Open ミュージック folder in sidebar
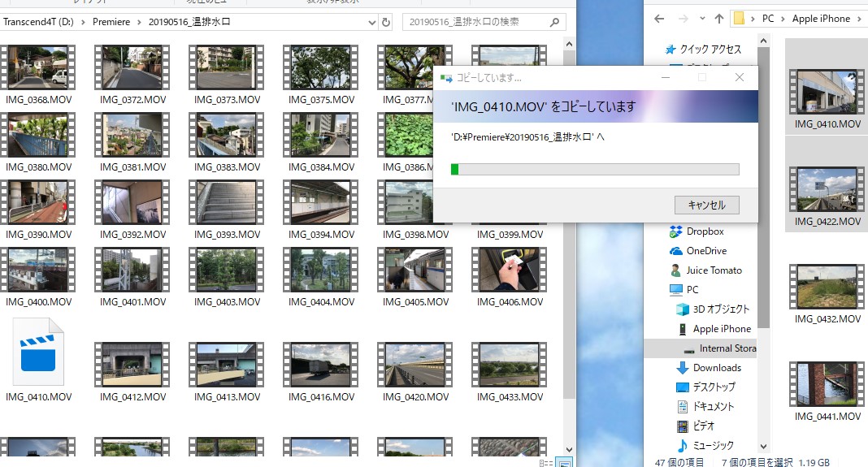868x467 pixels. 713,446
